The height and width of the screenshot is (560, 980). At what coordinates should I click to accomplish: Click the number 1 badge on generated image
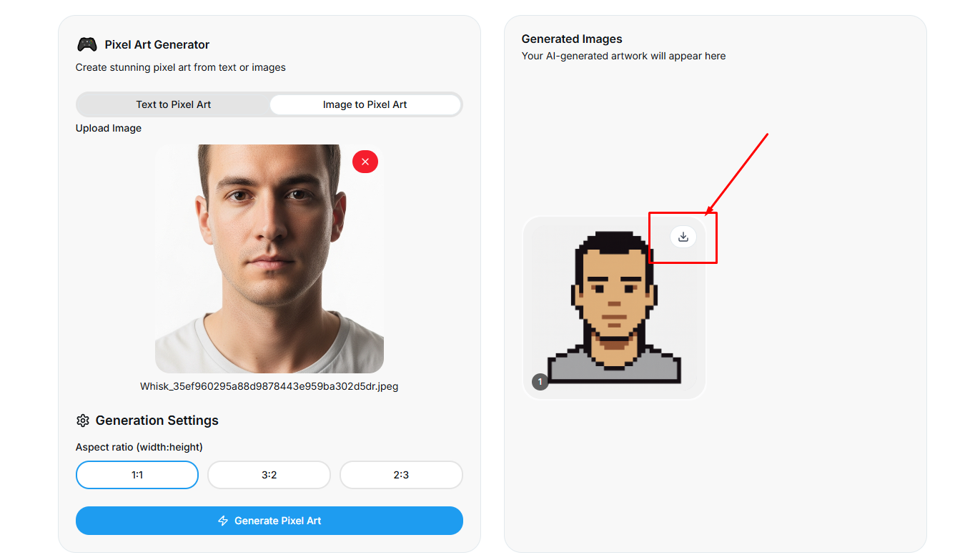(540, 382)
